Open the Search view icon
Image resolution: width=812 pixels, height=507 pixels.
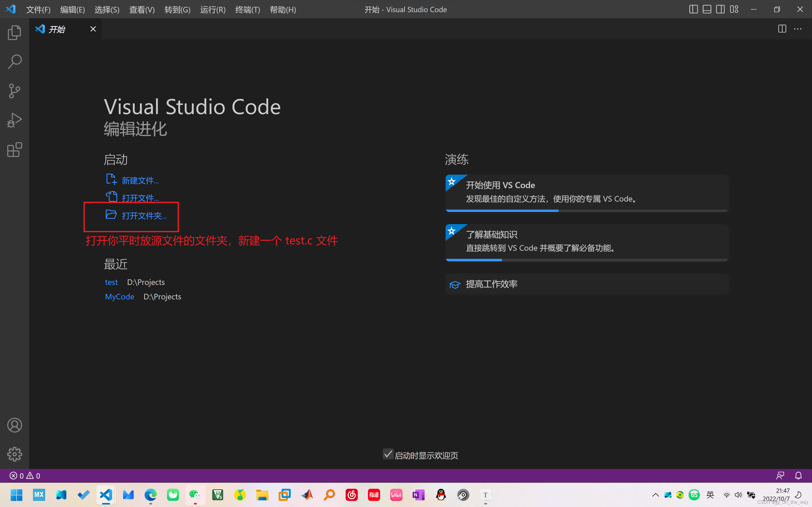click(14, 62)
